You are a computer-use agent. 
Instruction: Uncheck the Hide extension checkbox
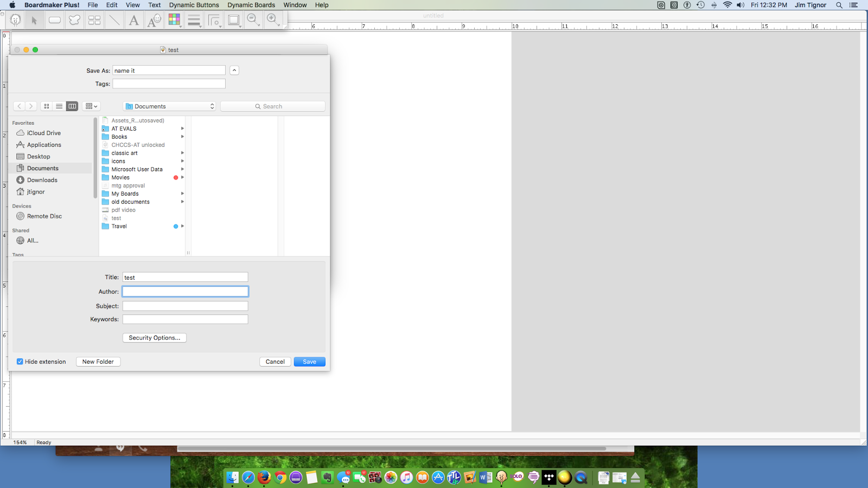20,361
